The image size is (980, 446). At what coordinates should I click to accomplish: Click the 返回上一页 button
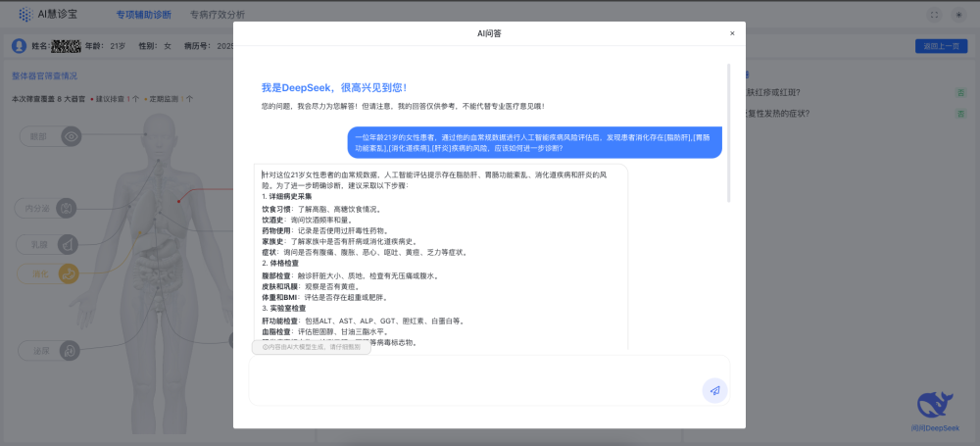(941, 46)
